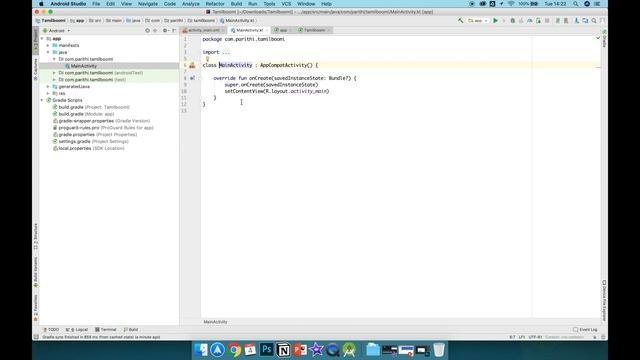Image resolution: width=640 pixels, height=360 pixels.
Task: Click the UTF-8 encoding in status bar
Action: click(535, 337)
